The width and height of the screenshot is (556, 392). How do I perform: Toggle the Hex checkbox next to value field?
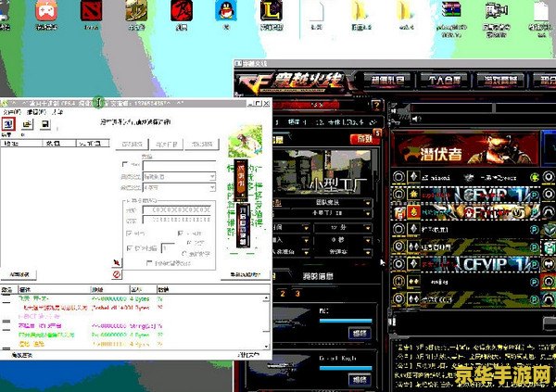(125, 164)
